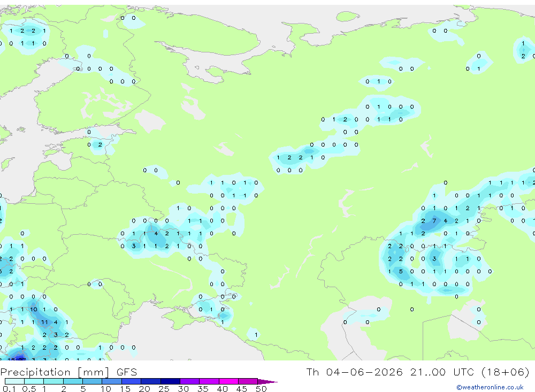Click the arrow tip above 50 mm
535x392 pixels.
268,381
